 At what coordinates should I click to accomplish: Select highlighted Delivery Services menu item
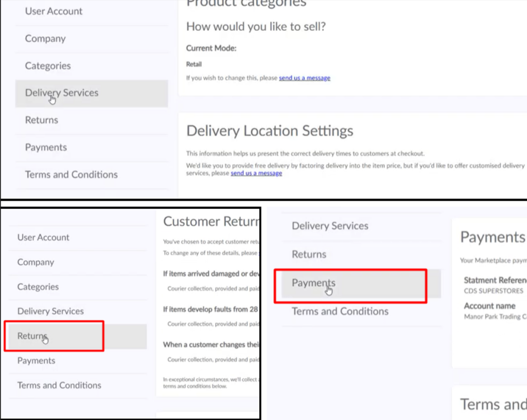[x=92, y=94]
